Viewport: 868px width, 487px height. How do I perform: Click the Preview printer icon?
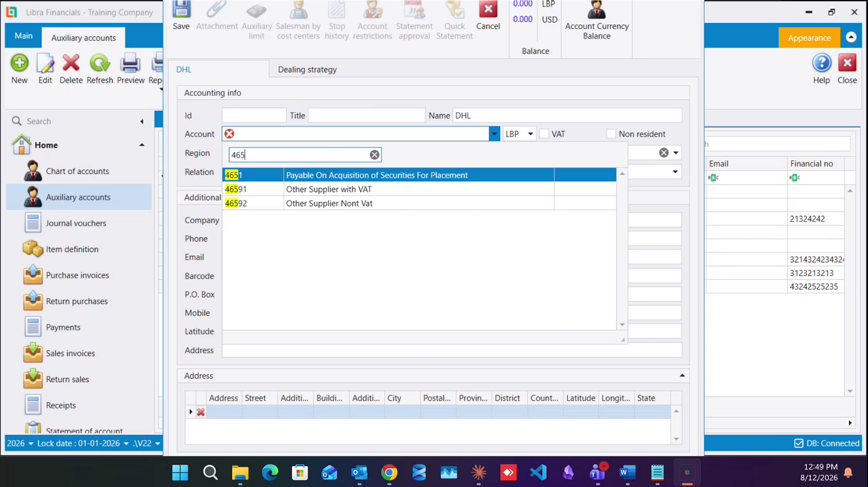[131, 69]
